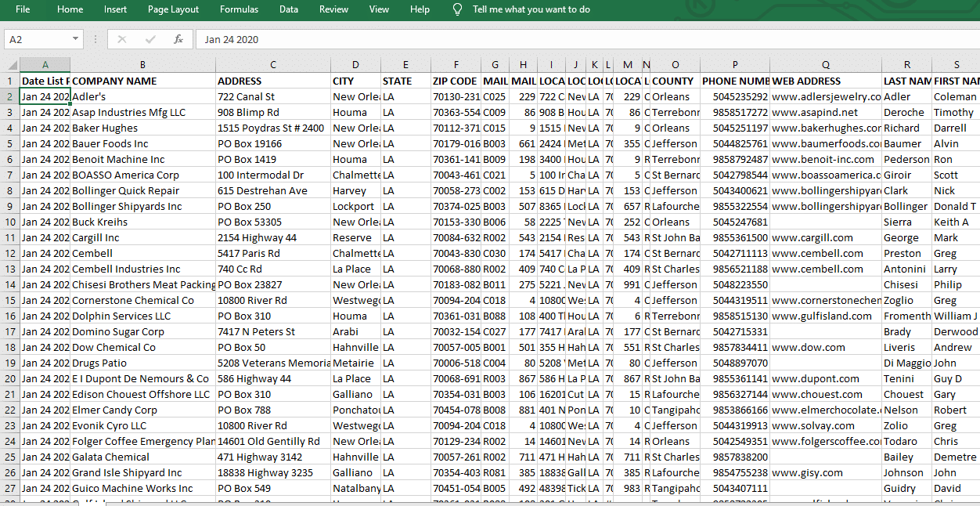The height and width of the screenshot is (506, 980).
Task: Select the Galata Chemical cell
Action: tap(142, 457)
